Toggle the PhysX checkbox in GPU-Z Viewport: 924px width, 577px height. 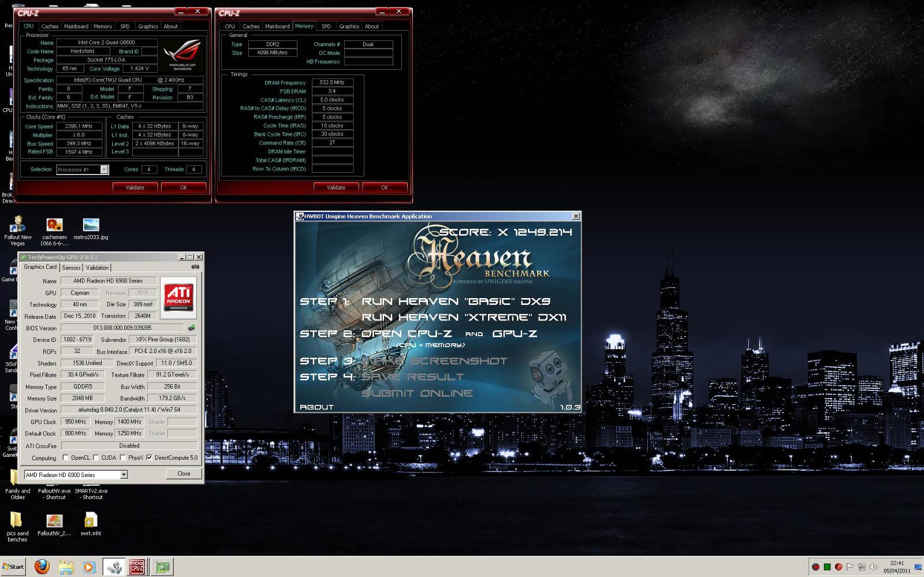(x=122, y=457)
